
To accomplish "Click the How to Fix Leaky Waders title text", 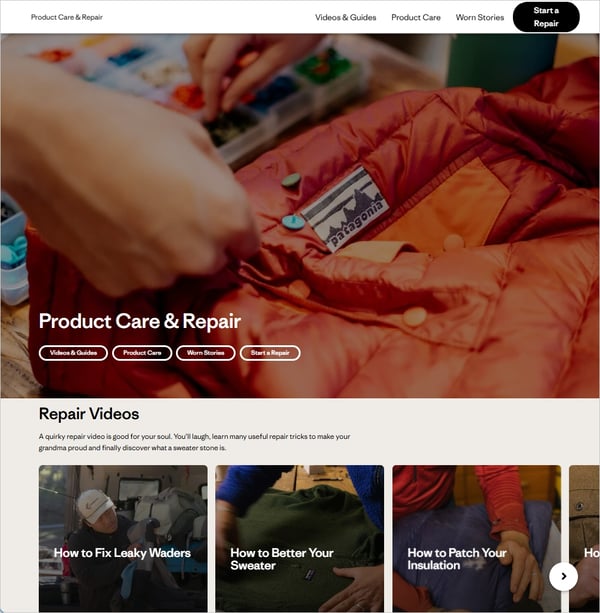I will tap(122, 553).
